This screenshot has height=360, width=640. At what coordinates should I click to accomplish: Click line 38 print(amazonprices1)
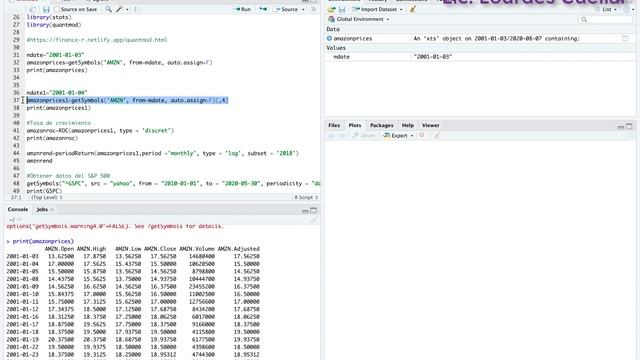tap(59, 108)
